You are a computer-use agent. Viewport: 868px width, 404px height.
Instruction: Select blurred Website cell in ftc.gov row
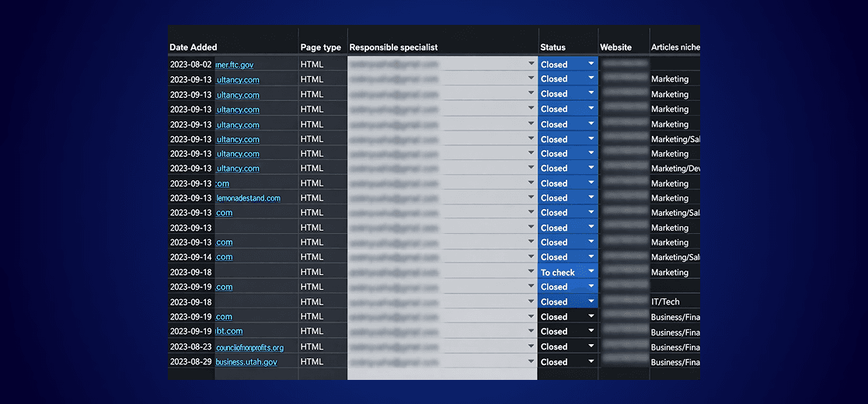click(x=625, y=64)
